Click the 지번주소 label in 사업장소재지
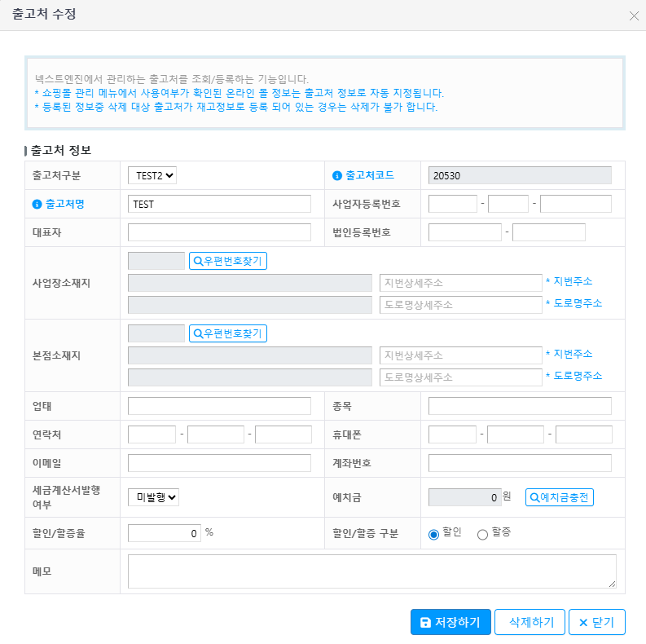Screen dimensions: 646x644 point(573,281)
